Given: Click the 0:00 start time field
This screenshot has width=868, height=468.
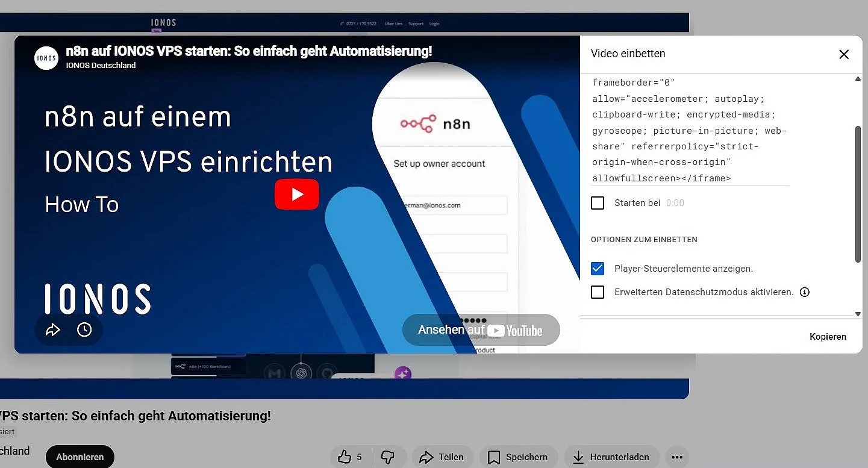Looking at the screenshot, I should tap(675, 203).
